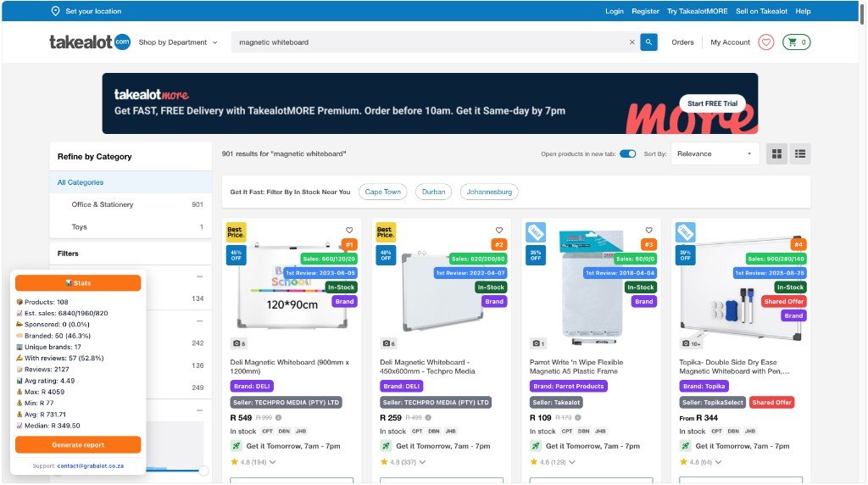
Task: Click Start FREE Trial button
Action: (x=712, y=103)
